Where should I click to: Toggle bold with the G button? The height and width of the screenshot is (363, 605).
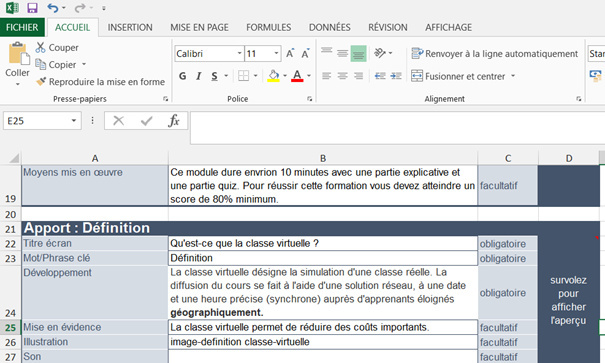(183, 76)
